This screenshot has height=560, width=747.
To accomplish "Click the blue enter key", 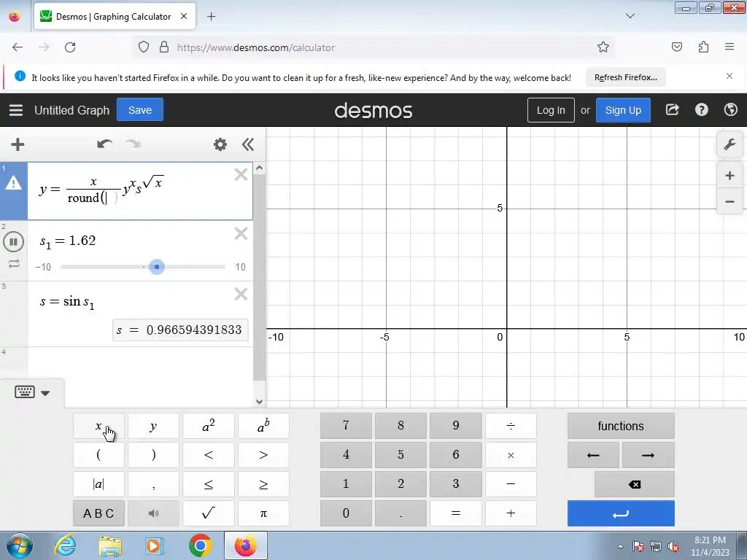I will click(621, 513).
